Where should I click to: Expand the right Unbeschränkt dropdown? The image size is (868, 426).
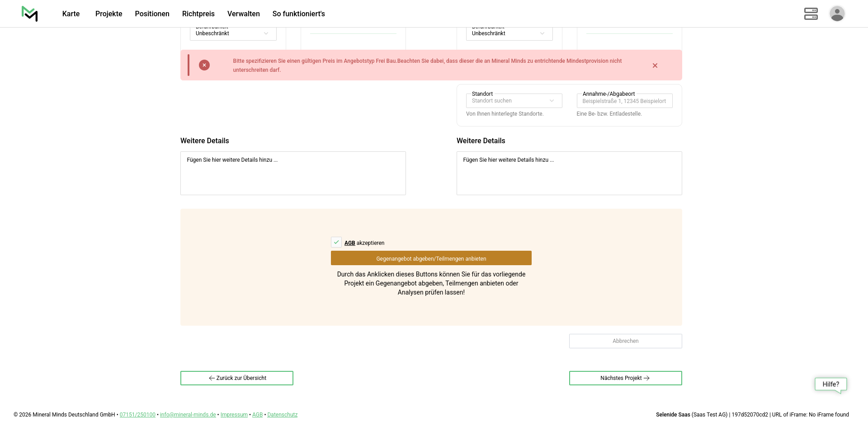509,33
